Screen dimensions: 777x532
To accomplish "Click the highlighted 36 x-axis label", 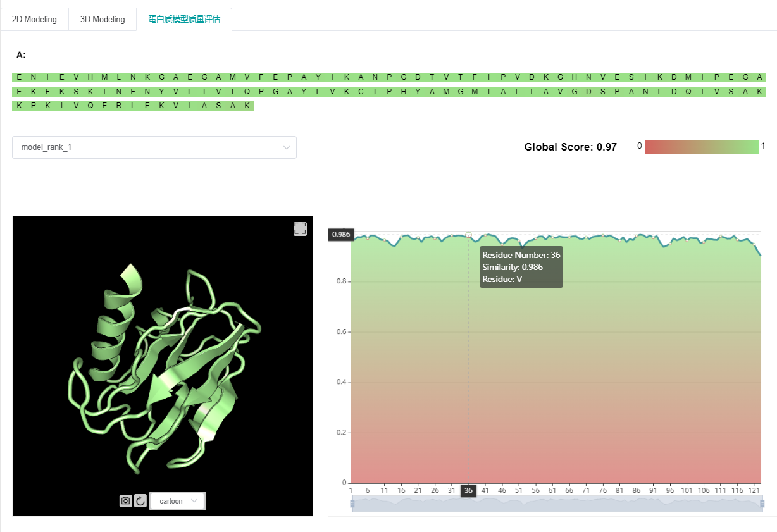I will click(x=468, y=491).
